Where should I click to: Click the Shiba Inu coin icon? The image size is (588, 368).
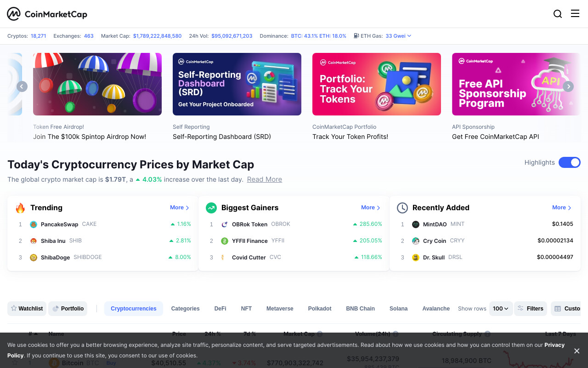34,241
